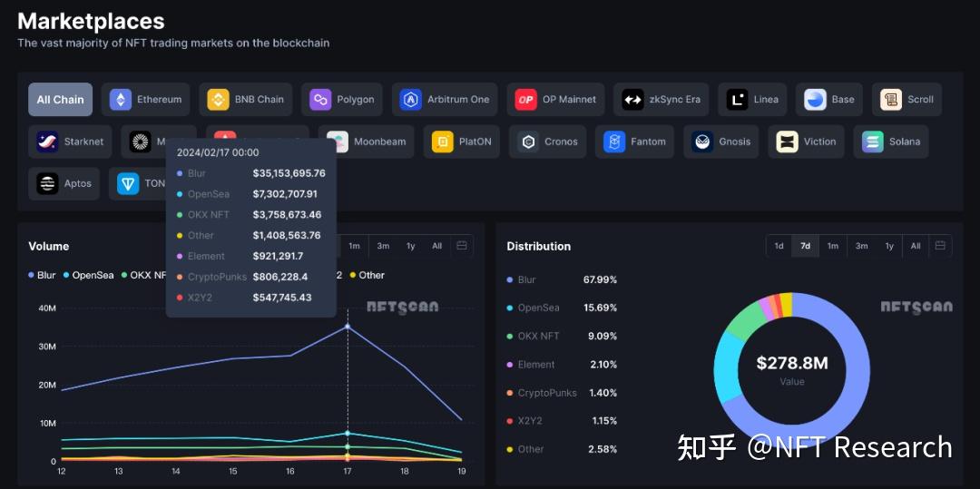Click the 67.99% Blur percentage
Viewport: 980px width, 489px height.
[600, 279]
